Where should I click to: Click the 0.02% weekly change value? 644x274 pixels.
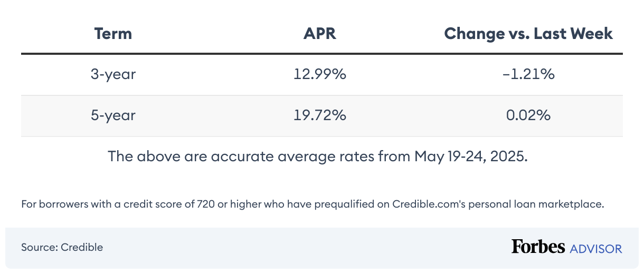[528, 115]
